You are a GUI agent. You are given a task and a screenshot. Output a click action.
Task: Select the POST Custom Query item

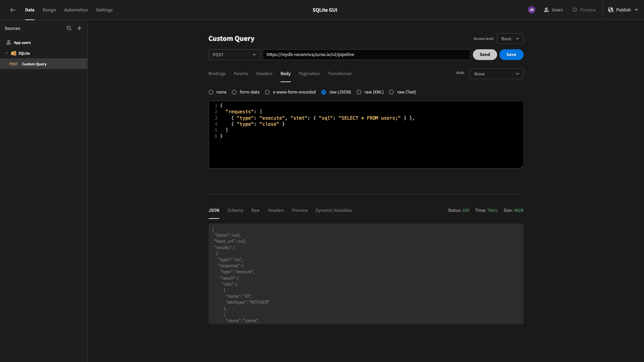44,64
